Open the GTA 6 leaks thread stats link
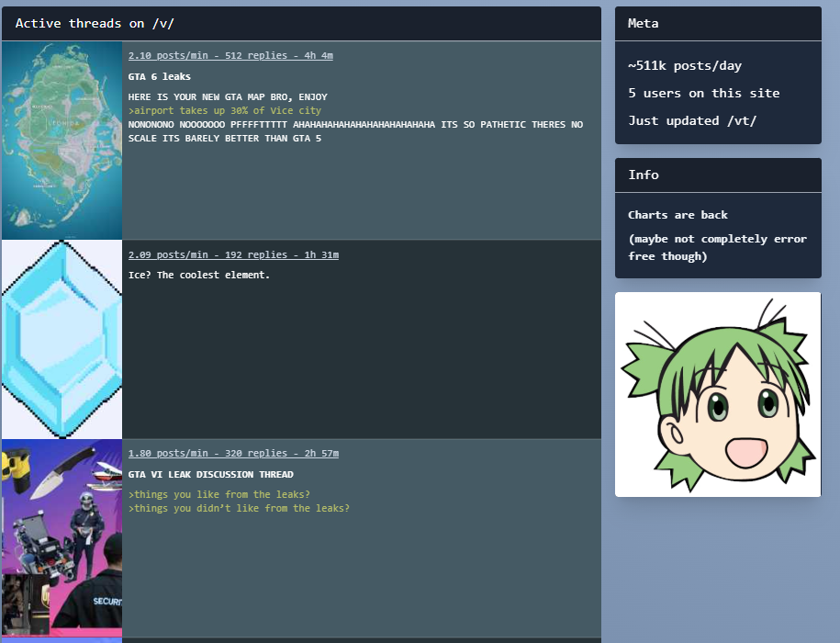This screenshot has width=840, height=643. [x=230, y=55]
